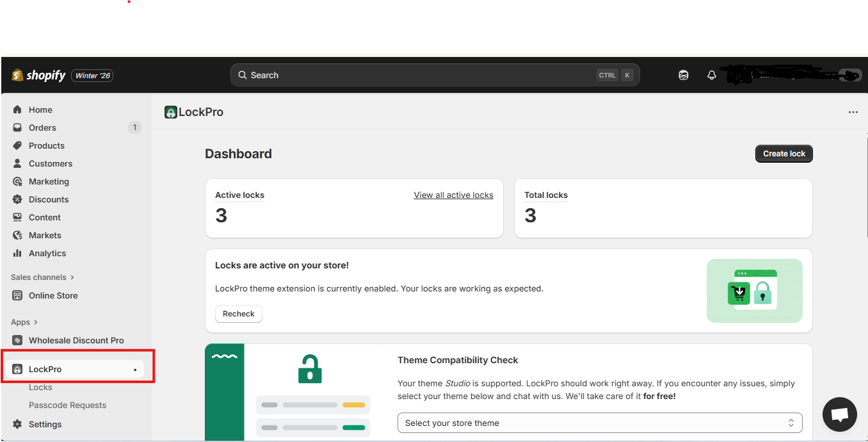Click the LockPro app icon in page header

click(x=170, y=112)
